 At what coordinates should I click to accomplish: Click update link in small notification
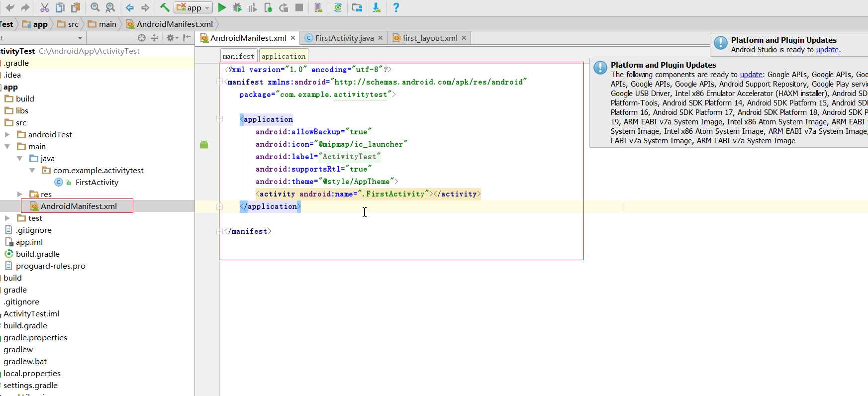pos(827,50)
